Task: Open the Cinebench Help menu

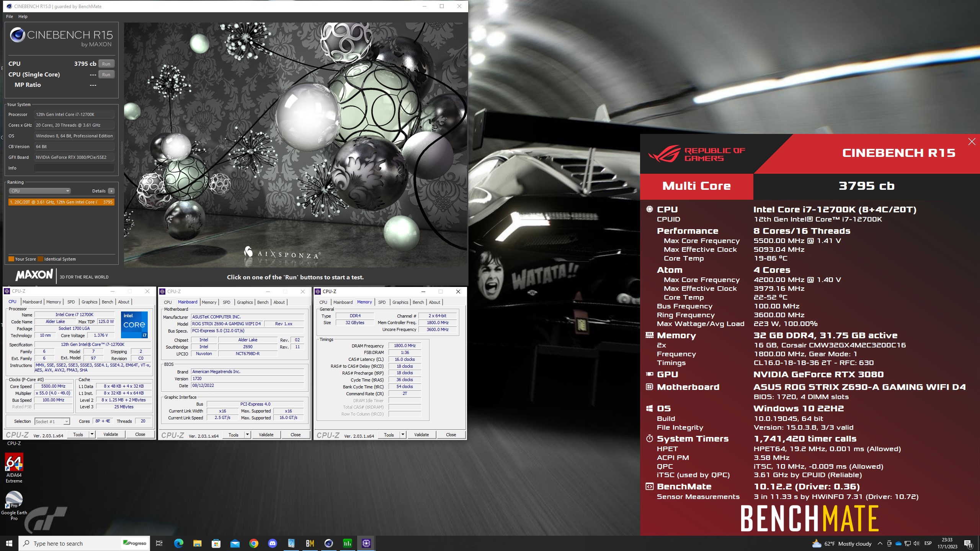Action: (x=23, y=16)
